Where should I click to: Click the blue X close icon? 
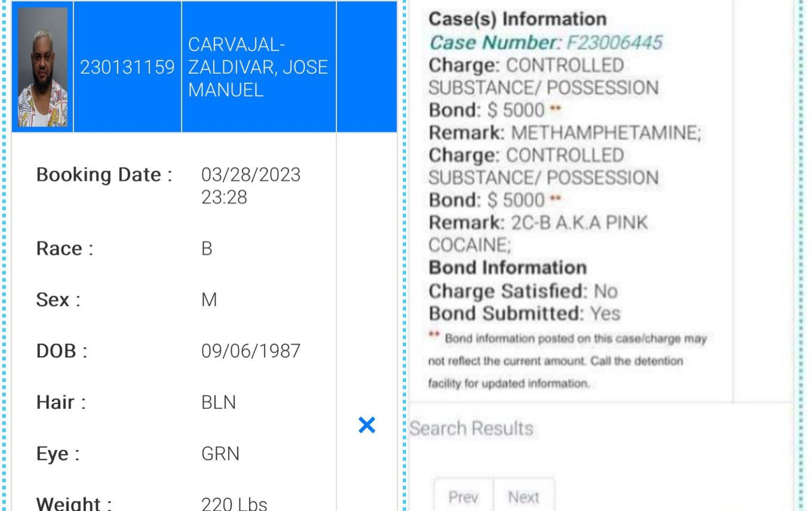click(367, 425)
